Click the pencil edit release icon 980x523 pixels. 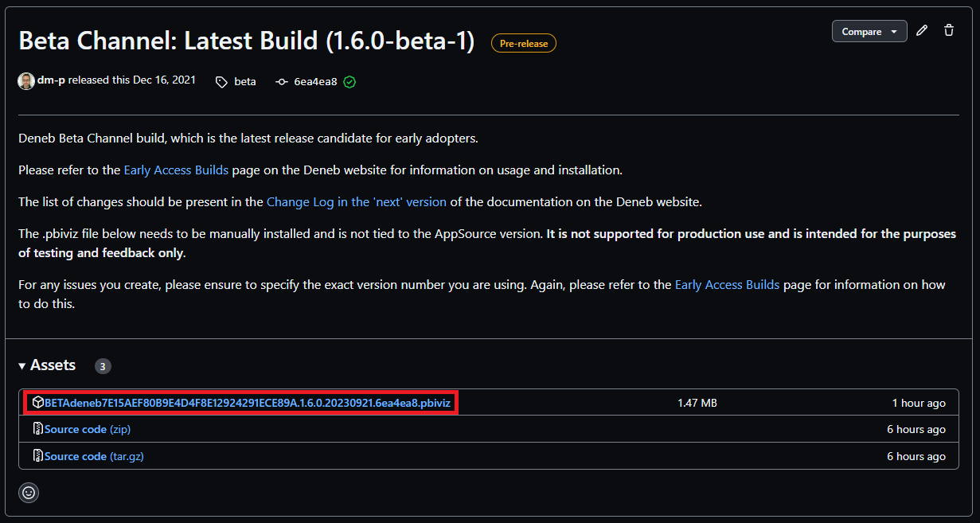coord(922,31)
